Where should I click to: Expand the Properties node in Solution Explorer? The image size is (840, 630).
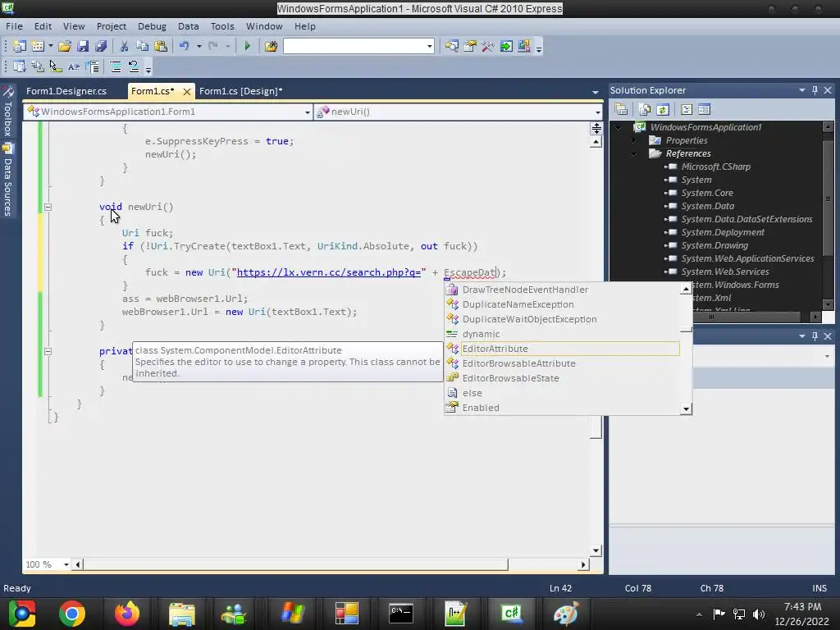(634, 140)
